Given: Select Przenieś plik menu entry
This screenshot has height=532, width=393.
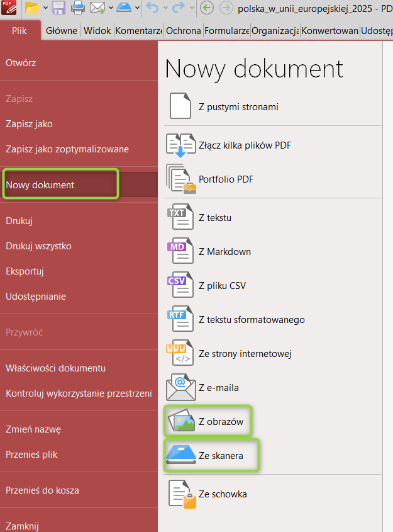Looking at the screenshot, I should pos(79,455).
